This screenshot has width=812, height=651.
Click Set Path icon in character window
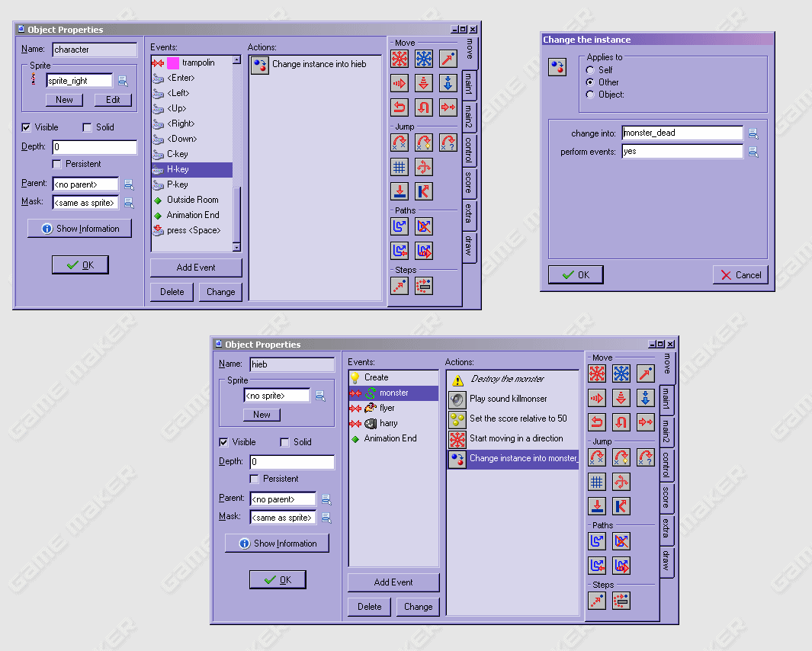pos(400,226)
